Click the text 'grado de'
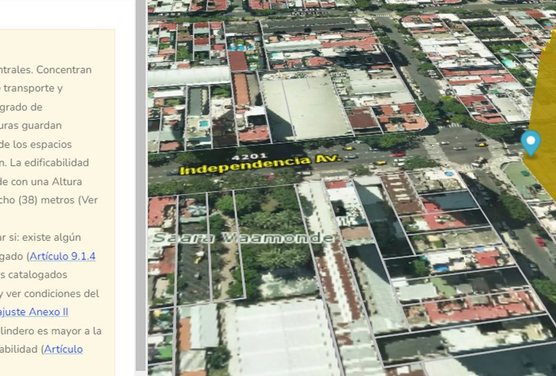The image size is (556, 376). point(21,107)
